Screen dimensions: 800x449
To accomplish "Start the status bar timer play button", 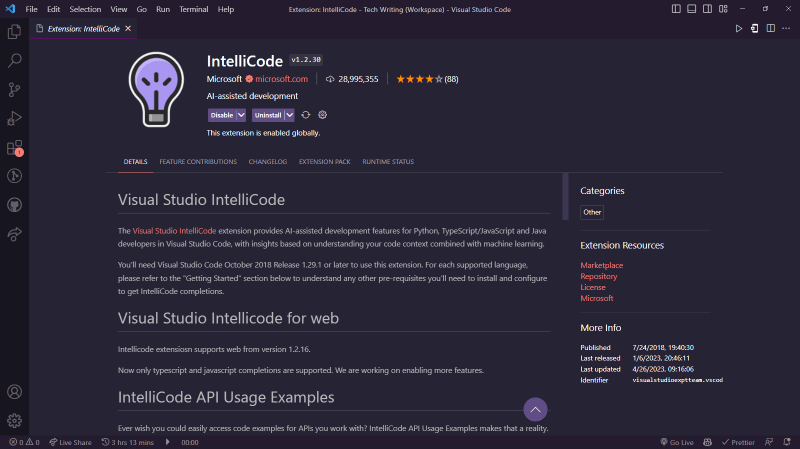I will click(167, 442).
